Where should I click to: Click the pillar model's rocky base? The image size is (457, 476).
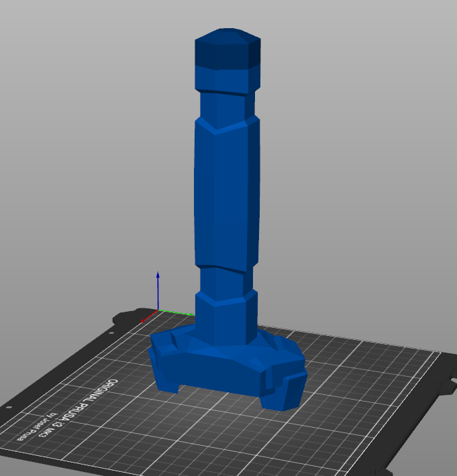(x=228, y=367)
